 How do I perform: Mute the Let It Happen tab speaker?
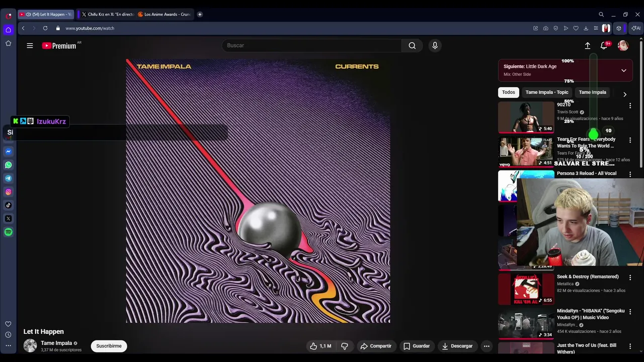click(x=28, y=15)
